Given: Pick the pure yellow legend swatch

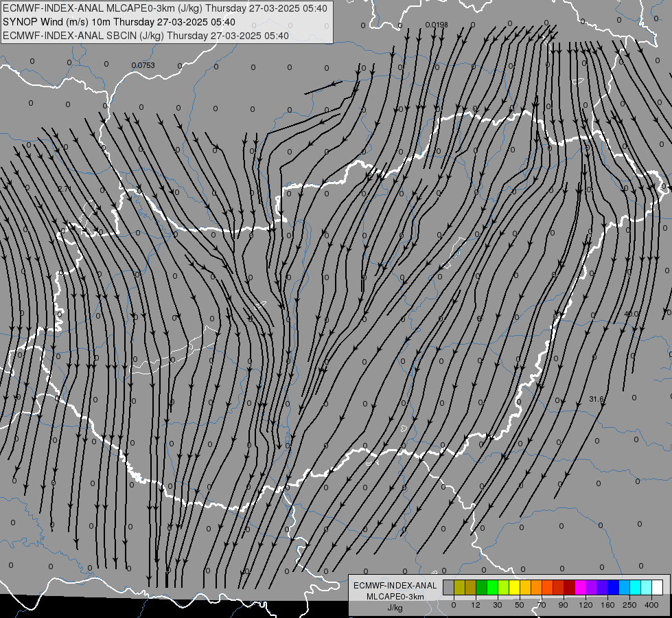Looking at the screenshot, I should 515,587.
